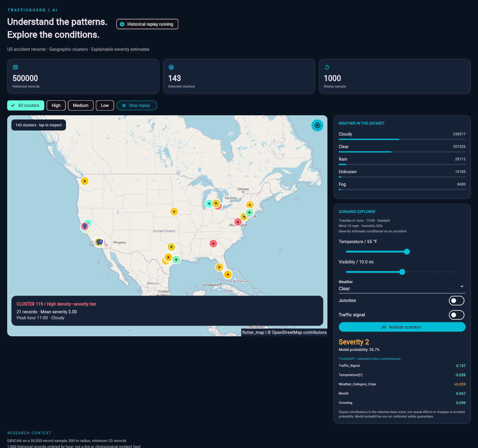This screenshot has height=448, width=478.
Task: Click the 143 clusters tap to inspect label
Action: (x=39, y=125)
